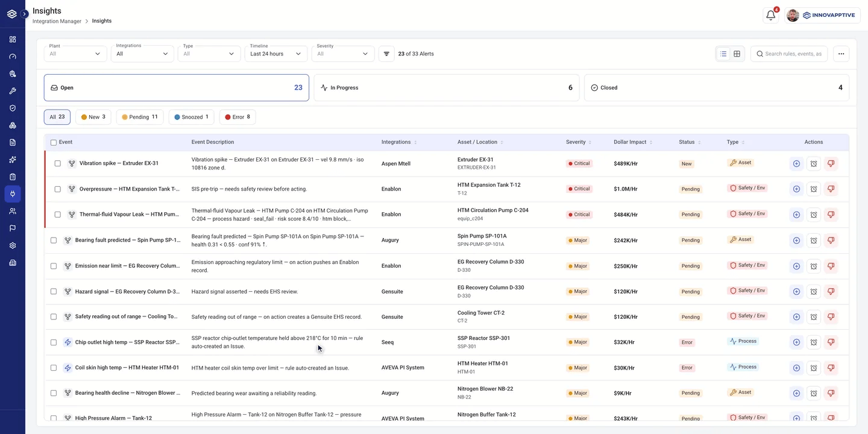This screenshot has height=434, width=868.
Task: Open the users icon in the sidebar
Action: coord(13,211)
